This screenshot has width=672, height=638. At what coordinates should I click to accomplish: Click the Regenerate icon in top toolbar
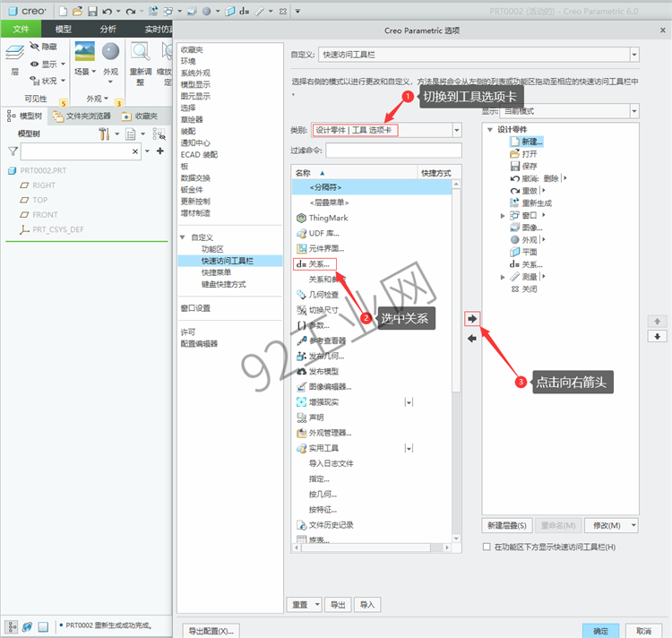coord(153,11)
